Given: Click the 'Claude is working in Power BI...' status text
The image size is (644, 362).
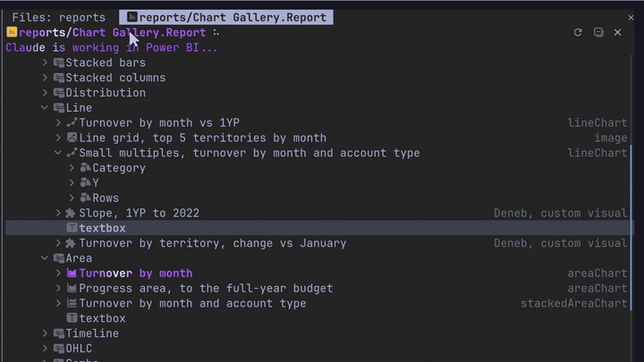Looking at the screenshot, I should coord(111,47).
